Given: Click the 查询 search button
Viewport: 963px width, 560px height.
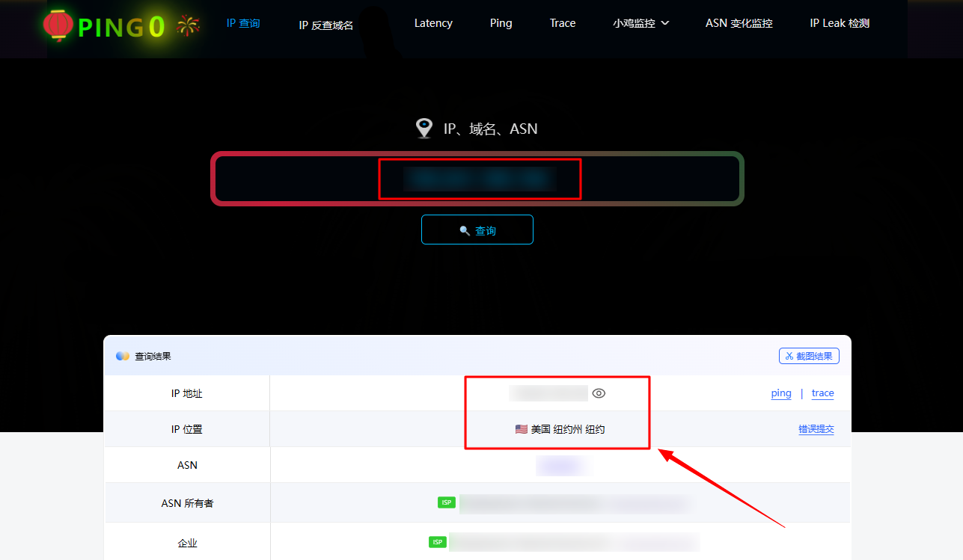Looking at the screenshot, I should [477, 230].
